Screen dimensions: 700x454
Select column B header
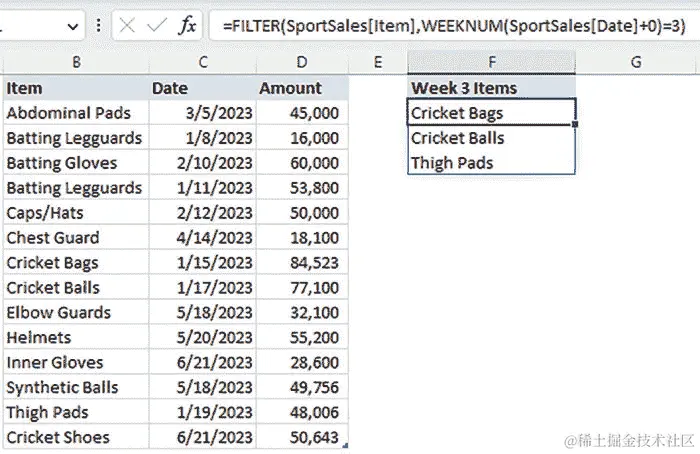[x=76, y=62]
